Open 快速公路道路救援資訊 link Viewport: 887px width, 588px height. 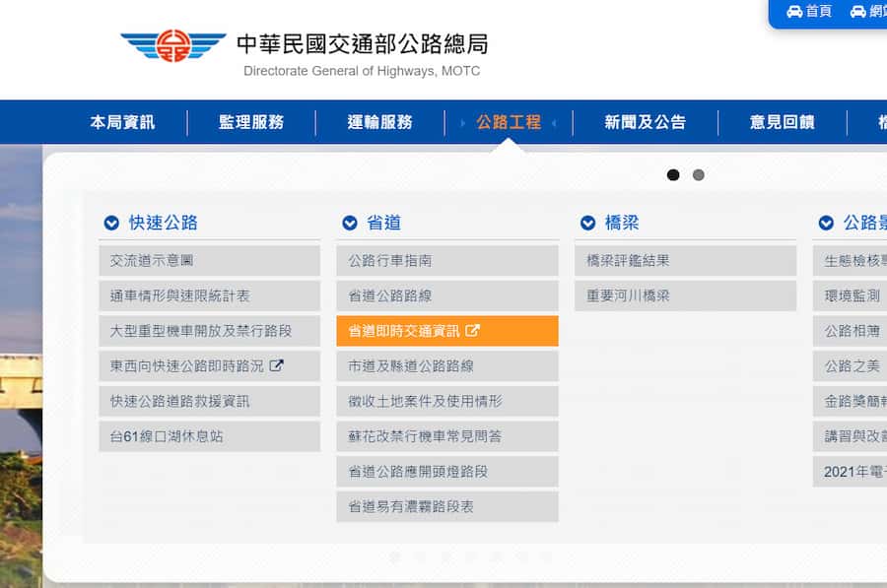(209, 401)
